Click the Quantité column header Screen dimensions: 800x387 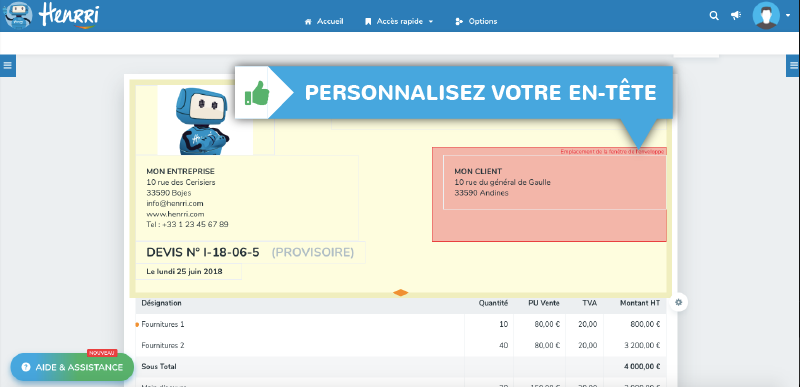point(493,303)
